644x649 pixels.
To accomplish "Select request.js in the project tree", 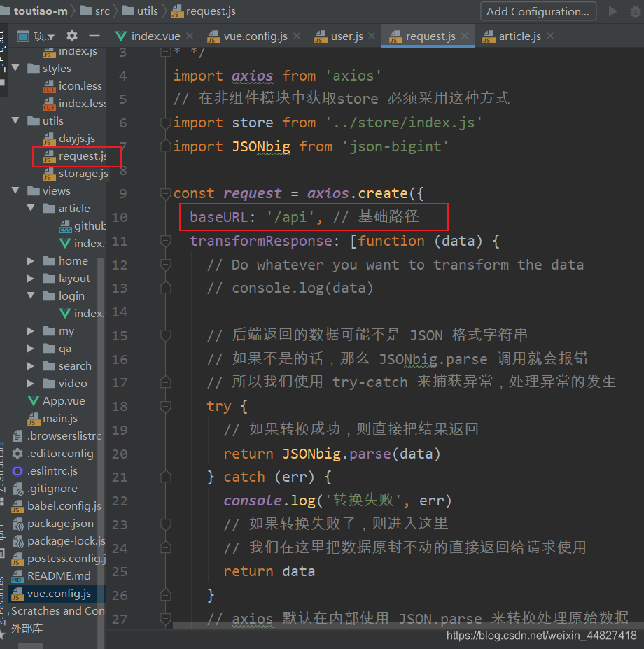I will (74, 156).
